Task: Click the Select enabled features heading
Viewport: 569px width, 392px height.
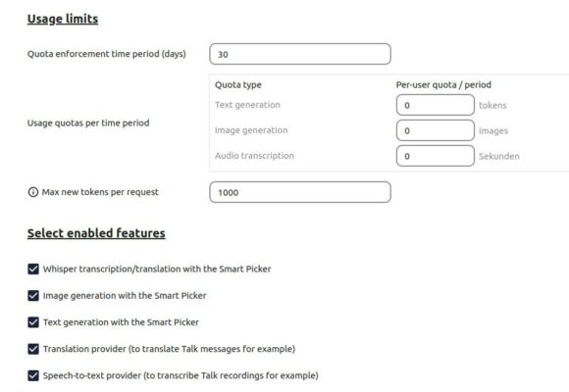Action: (x=96, y=233)
